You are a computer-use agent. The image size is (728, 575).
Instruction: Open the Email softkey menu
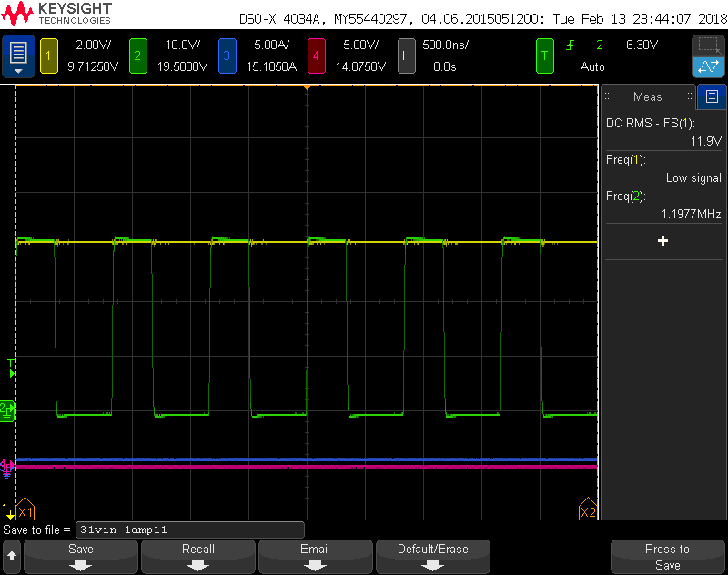coord(316,557)
